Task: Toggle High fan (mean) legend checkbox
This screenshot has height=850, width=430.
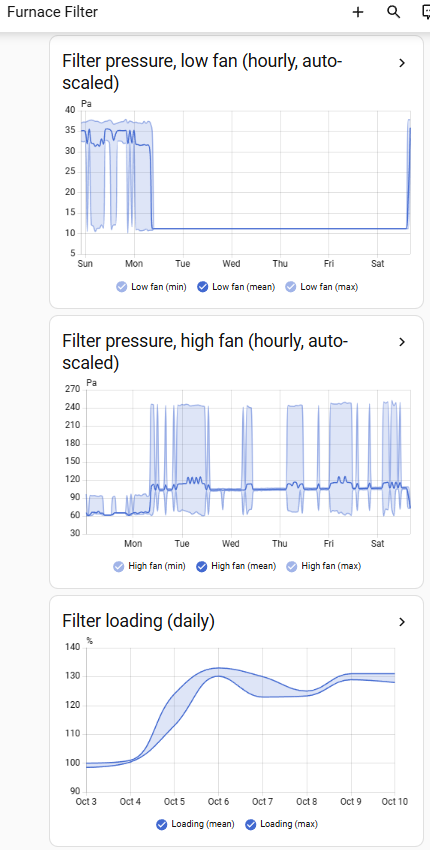Action: 202,566
